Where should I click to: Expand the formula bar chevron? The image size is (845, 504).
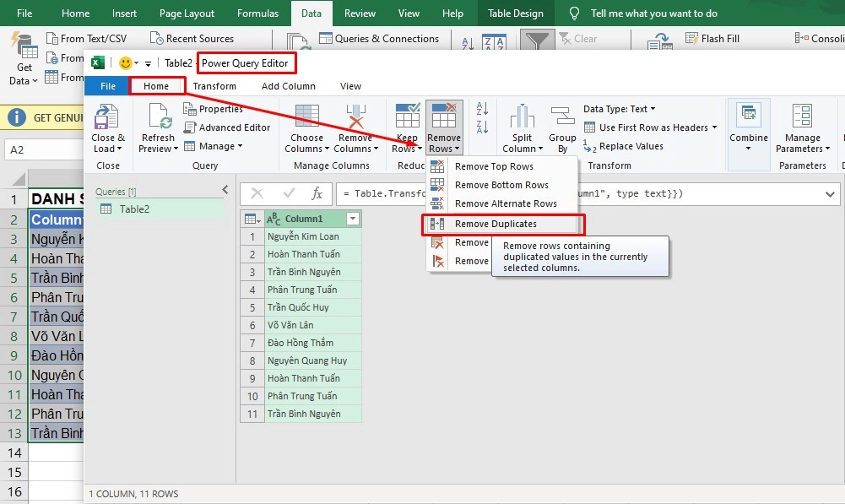[830, 194]
